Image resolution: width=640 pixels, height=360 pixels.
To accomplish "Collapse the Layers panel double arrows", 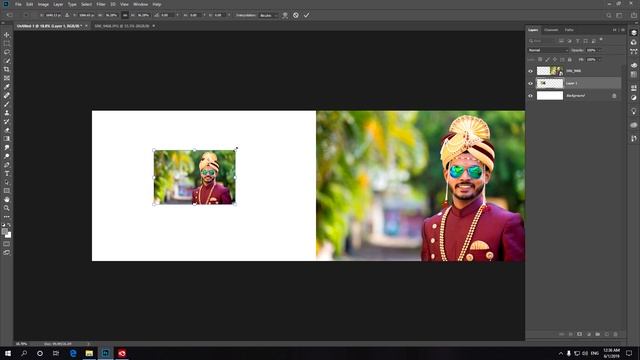I will pyautogui.click(x=615, y=30).
